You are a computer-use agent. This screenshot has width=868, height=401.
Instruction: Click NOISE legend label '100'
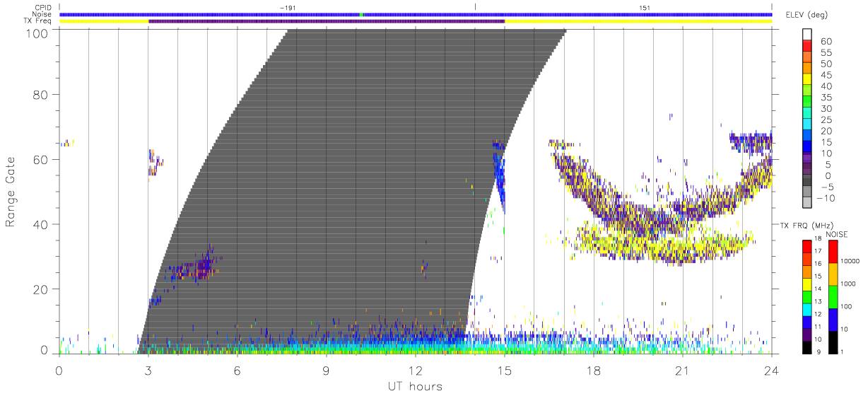point(848,306)
